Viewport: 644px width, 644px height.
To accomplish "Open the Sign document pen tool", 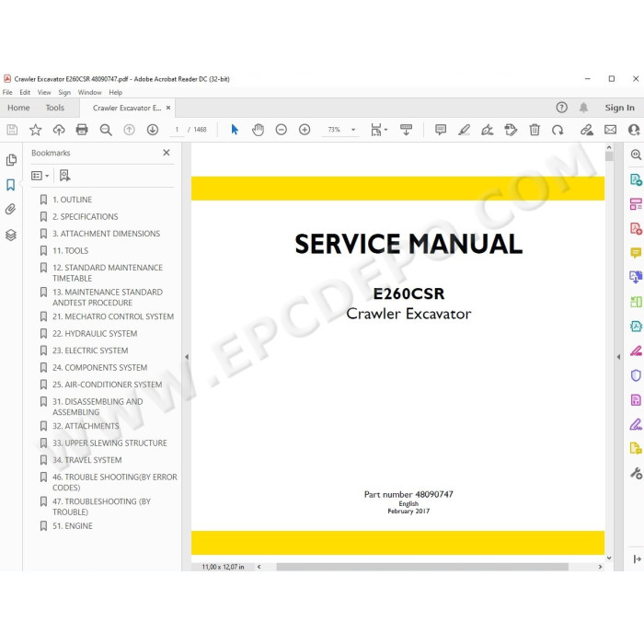I will 487,130.
